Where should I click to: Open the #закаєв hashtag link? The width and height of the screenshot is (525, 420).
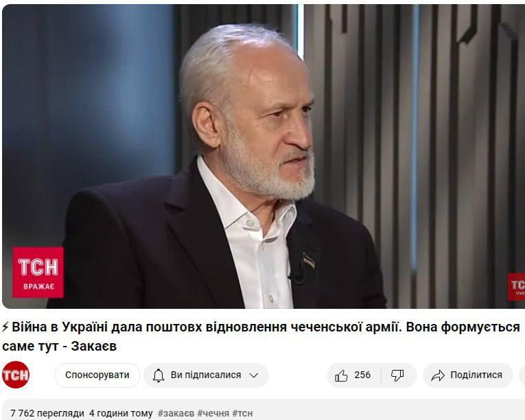(176, 413)
